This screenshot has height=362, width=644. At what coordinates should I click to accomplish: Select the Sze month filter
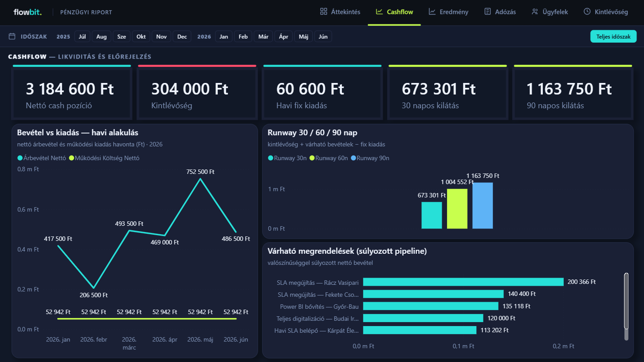coord(122,37)
